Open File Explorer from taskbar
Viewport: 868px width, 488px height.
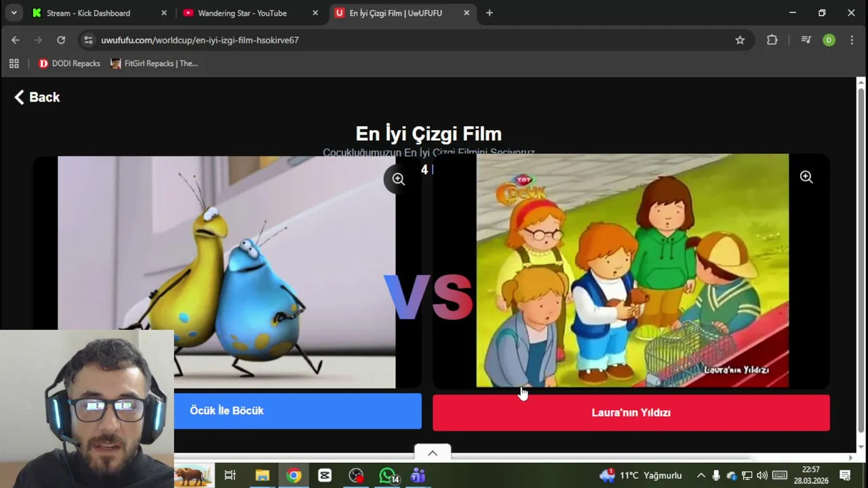262,476
